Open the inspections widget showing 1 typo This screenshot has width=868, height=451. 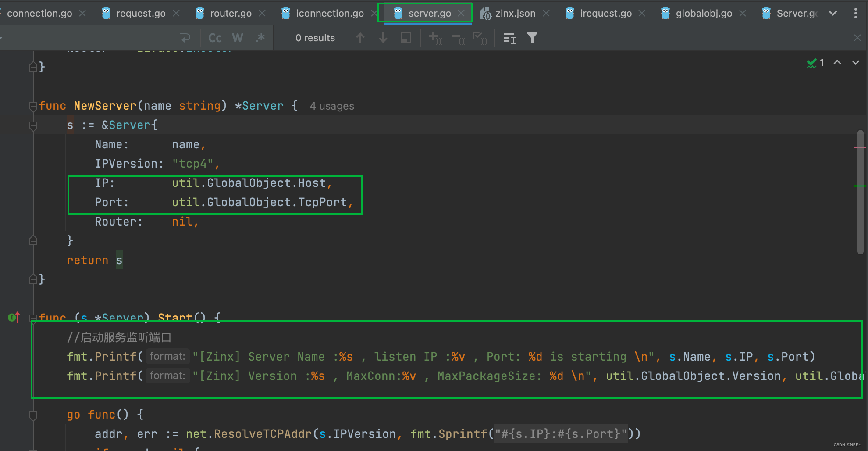click(x=815, y=63)
